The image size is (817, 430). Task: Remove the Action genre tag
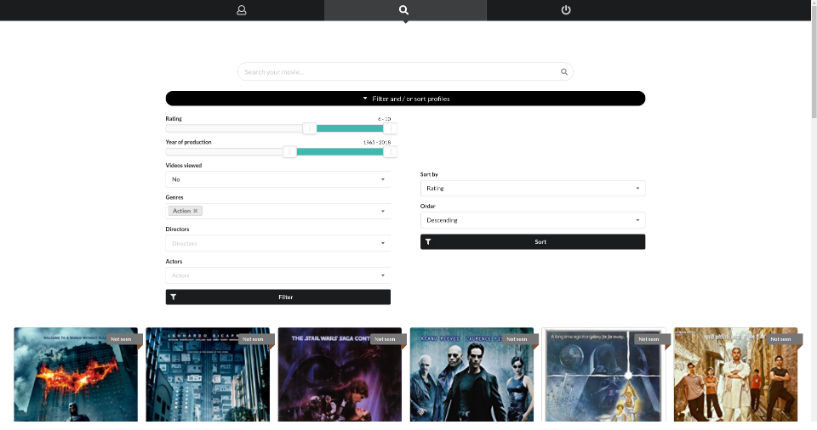point(195,211)
